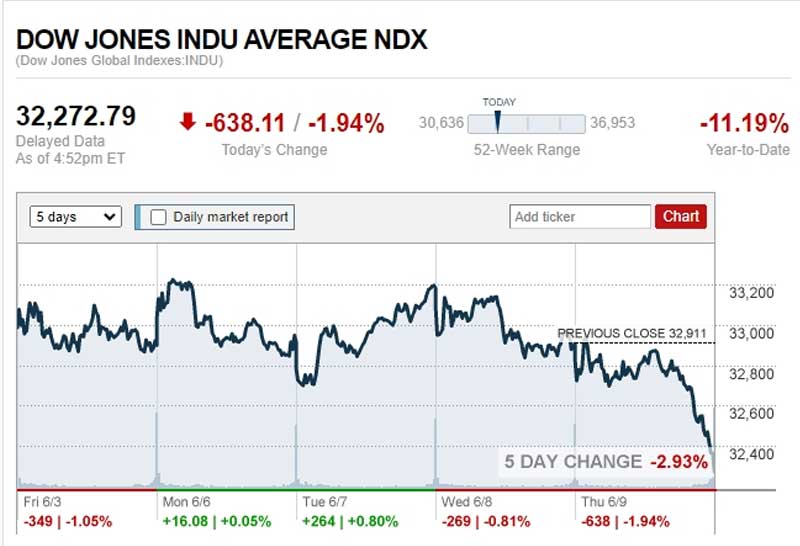
Task: Click the 52-week low value 30,636
Action: coord(441,124)
